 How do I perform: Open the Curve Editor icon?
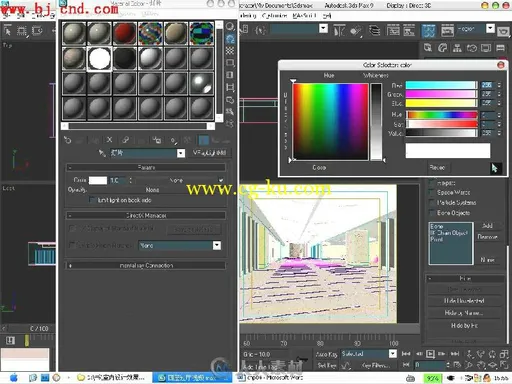tap(393, 31)
